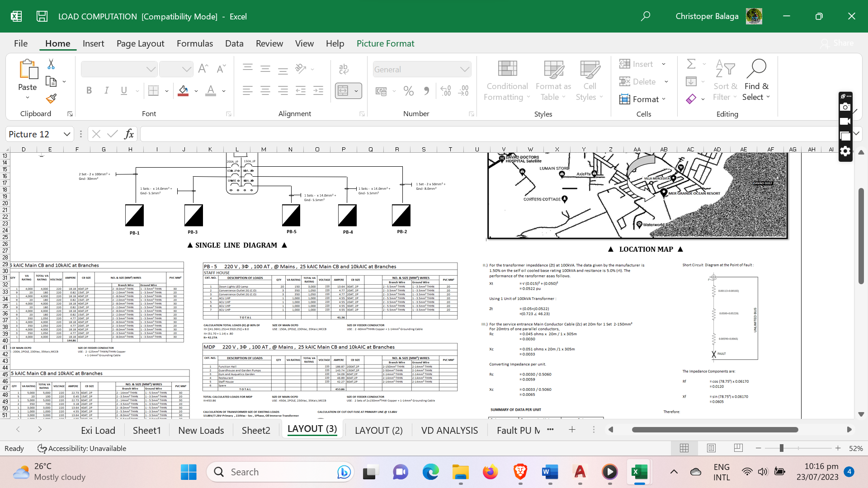
Task: Click the Increase Indent icon
Action: click(318, 90)
